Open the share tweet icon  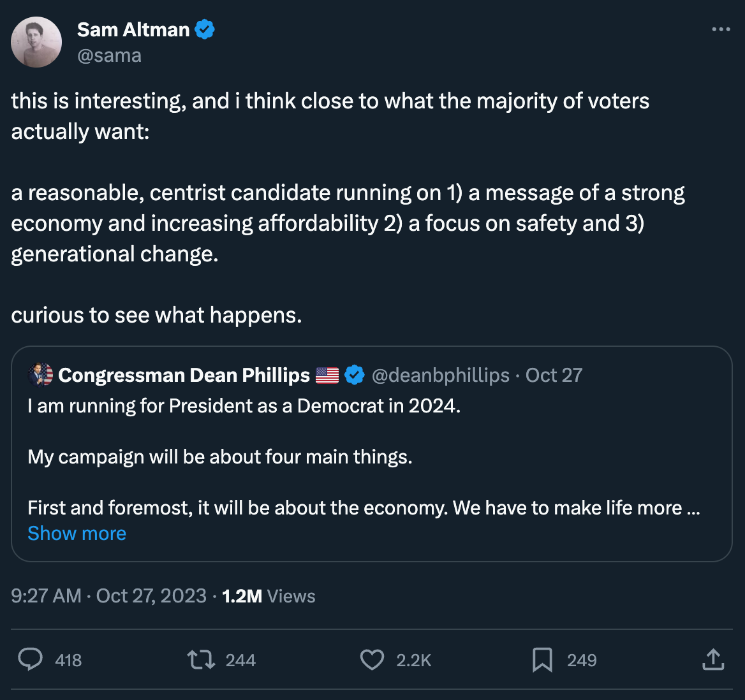point(713,660)
